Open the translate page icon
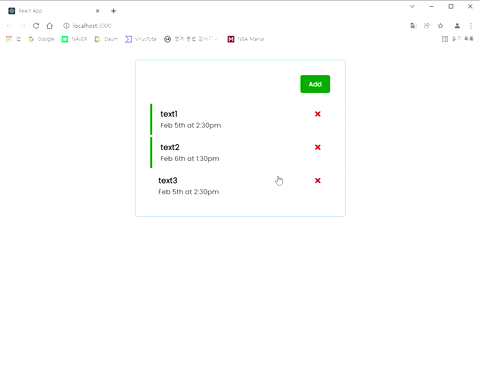 coord(413,26)
